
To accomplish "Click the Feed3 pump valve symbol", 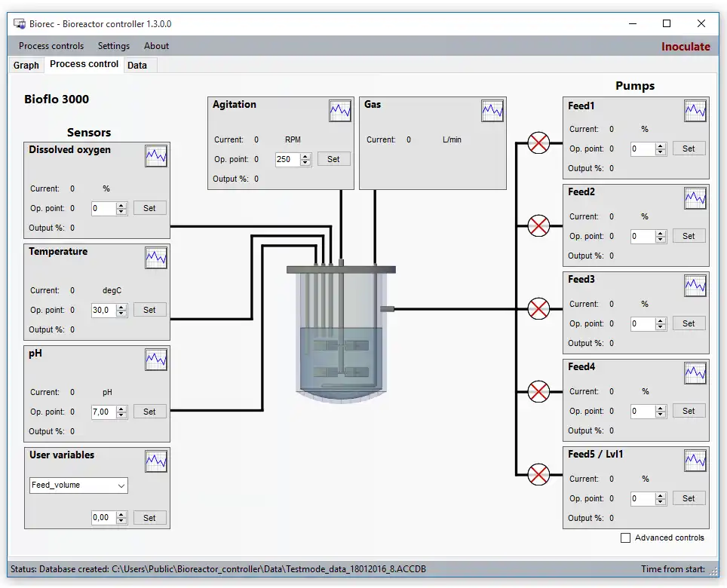I will click(538, 308).
